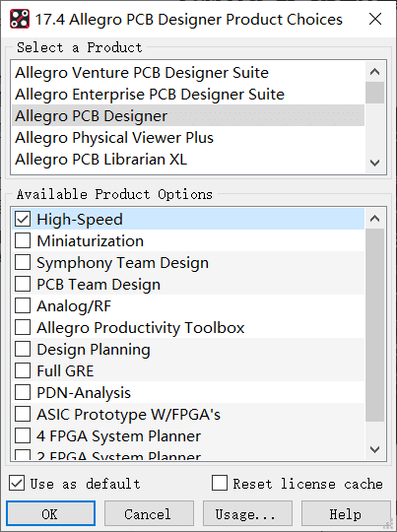
Task: Select Allegro Physical Viewer Plus
Action: 188,138
